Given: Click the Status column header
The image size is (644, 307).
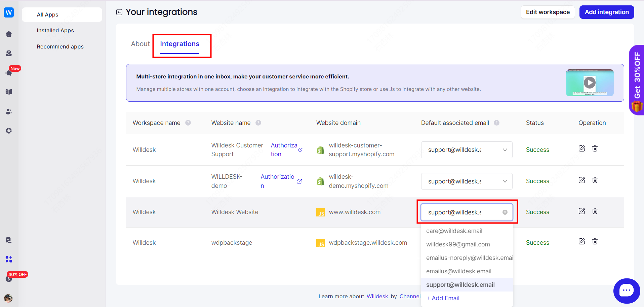Looking at the screenshot, I should [535, 123].
